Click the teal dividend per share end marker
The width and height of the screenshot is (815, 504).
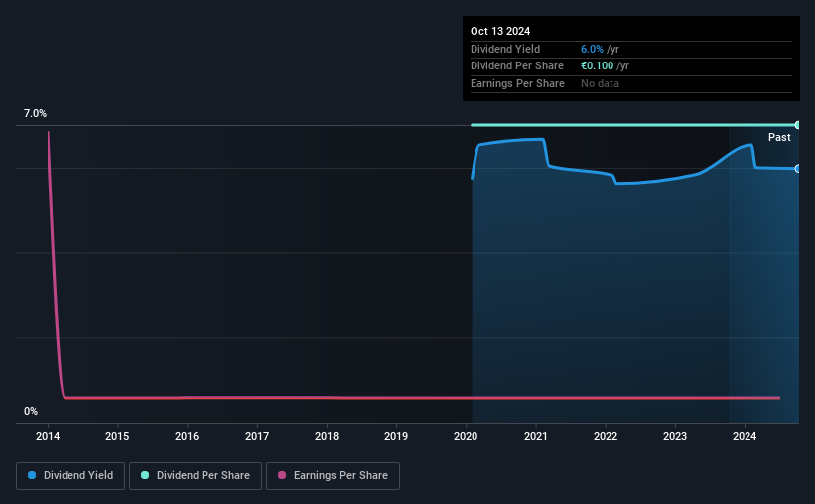pyautogui.click(x=798, y=125)
